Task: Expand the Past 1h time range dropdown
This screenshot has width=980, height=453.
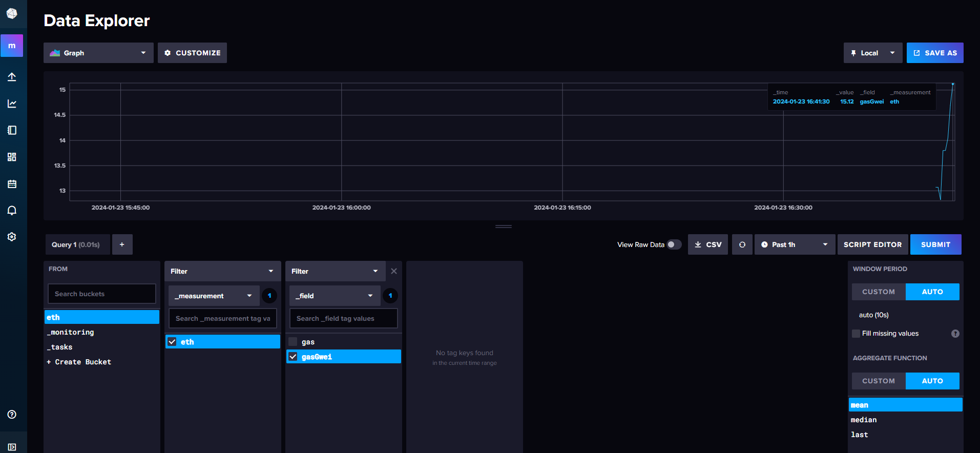Action: 794,244
